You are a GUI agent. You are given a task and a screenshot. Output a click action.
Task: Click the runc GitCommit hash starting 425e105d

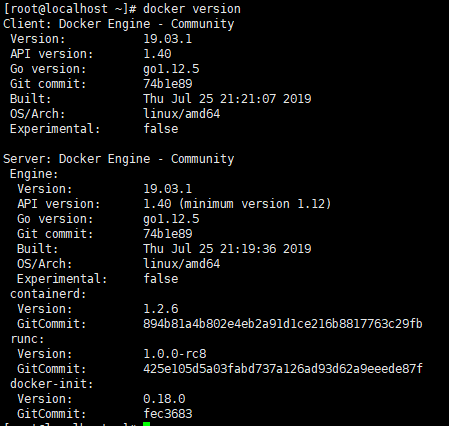point(283,369)
